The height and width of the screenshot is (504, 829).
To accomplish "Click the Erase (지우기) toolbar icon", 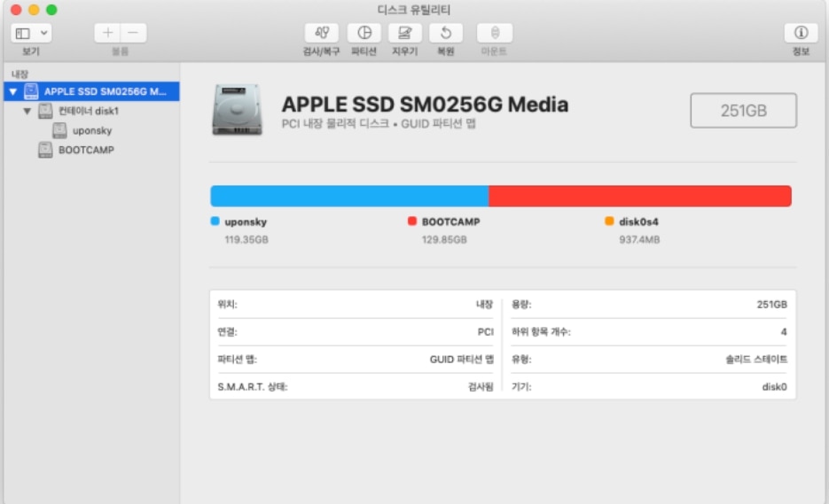I will pyautogui.click(x=404, y=33).
